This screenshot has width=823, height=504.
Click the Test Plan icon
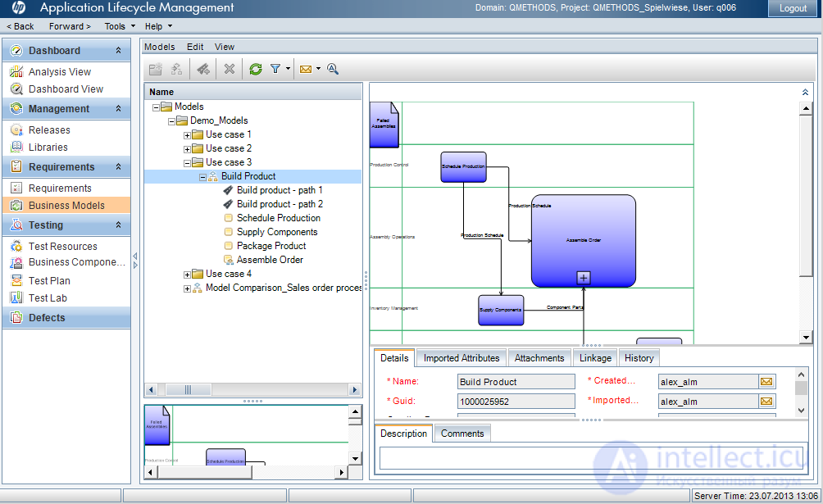click(x=16, y=281)
